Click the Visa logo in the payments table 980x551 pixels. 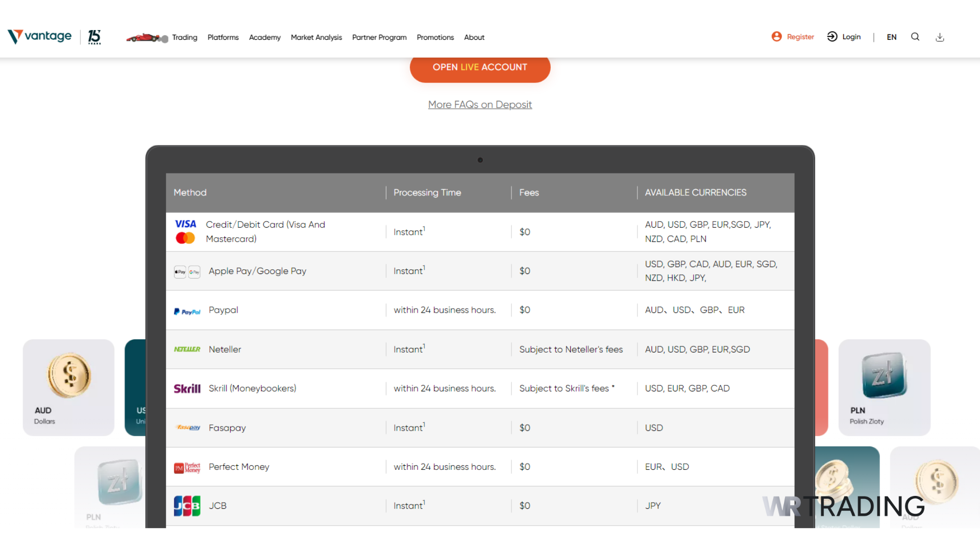[x=185, y=223]
